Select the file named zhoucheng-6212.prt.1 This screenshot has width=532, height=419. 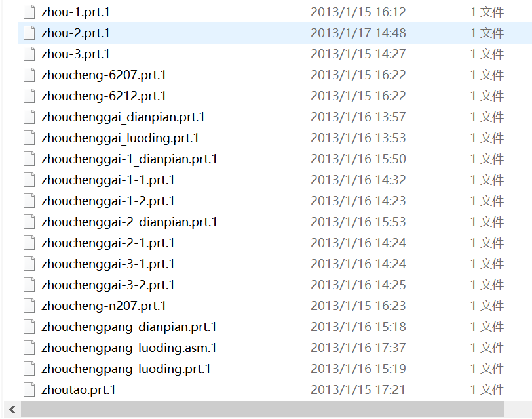click(x=104, y=96)
